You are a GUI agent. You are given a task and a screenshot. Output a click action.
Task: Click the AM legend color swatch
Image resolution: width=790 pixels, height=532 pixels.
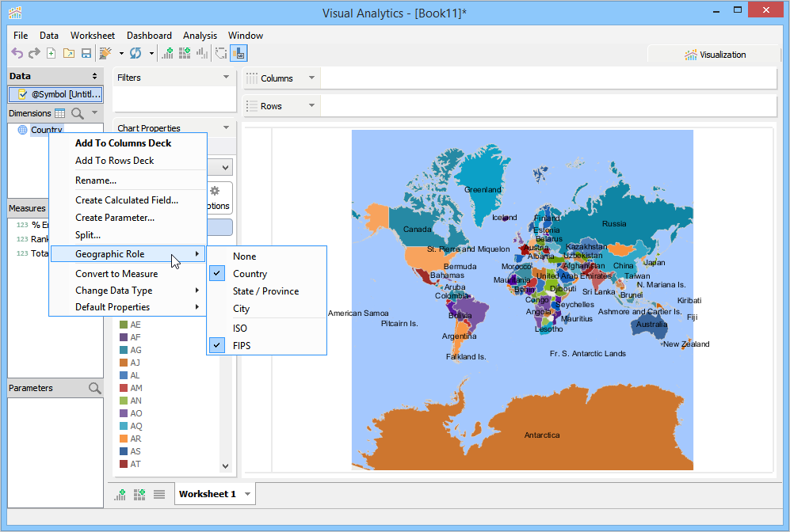point(124,388)
